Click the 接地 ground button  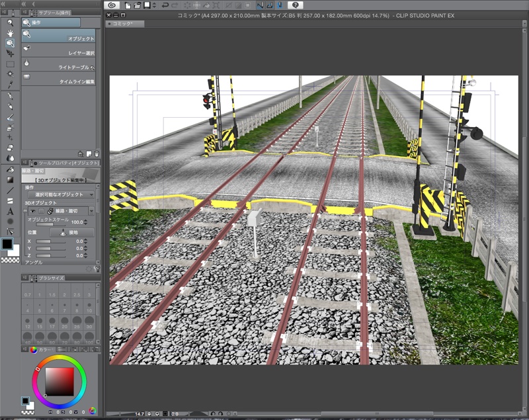[x=72, y=232]
